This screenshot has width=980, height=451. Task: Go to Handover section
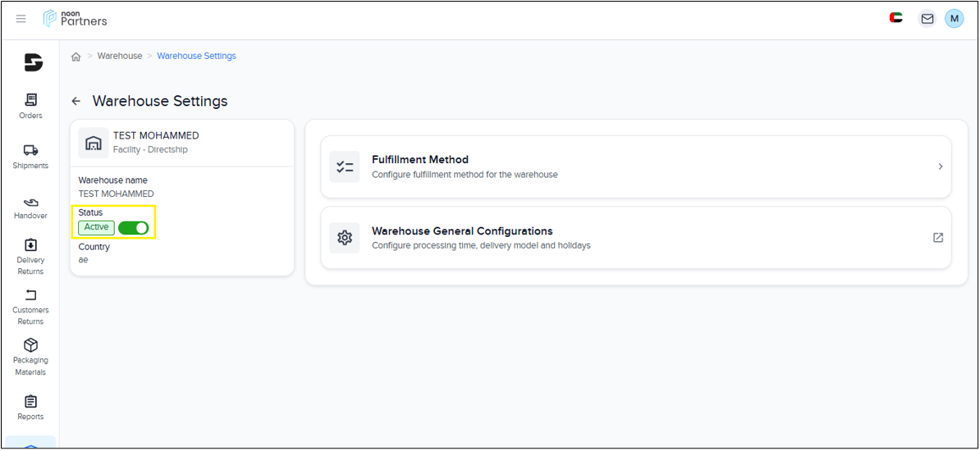pyautogui.click(x=30, y=207)
